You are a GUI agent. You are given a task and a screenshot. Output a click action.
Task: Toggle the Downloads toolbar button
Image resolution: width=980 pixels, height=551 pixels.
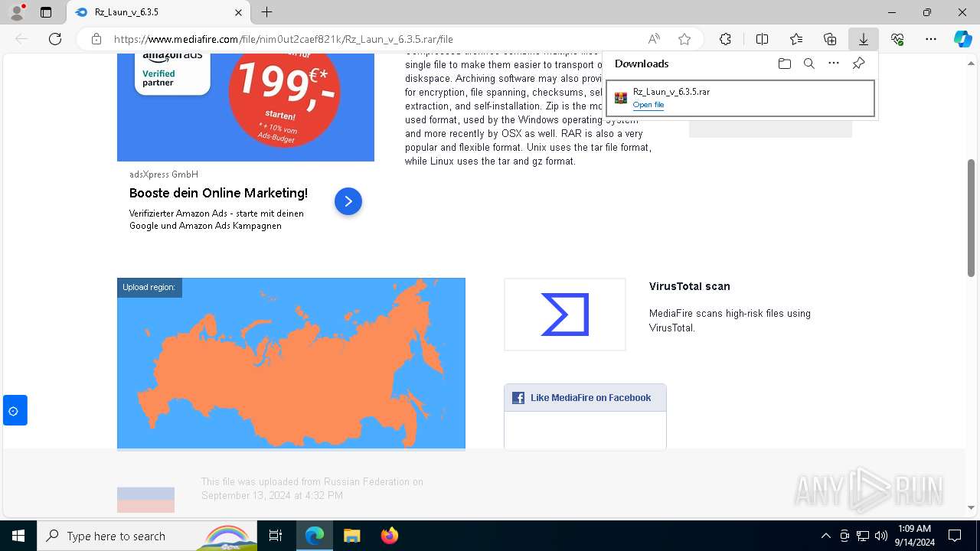[x=864, y=39]
